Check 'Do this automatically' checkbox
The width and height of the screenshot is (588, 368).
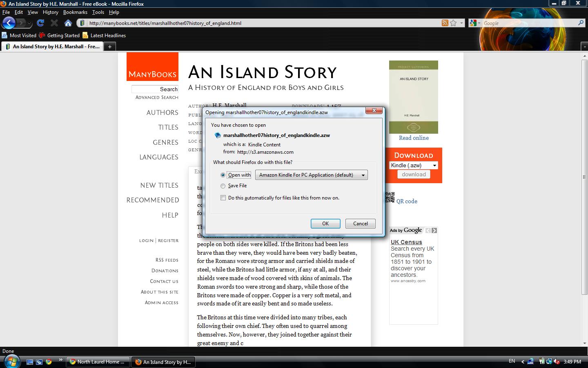coord(223,198)
